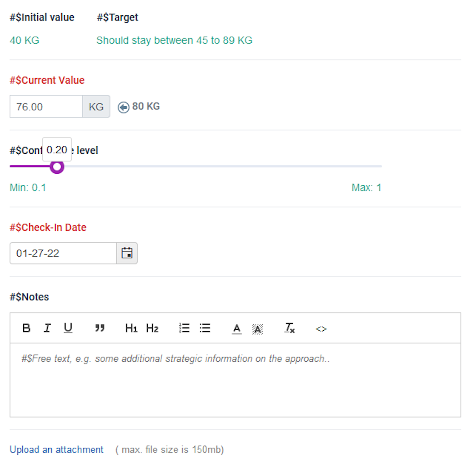Open the text color tool
Image resolution: width=476 pixels, height=464 pixels.
tap(237, 328)
